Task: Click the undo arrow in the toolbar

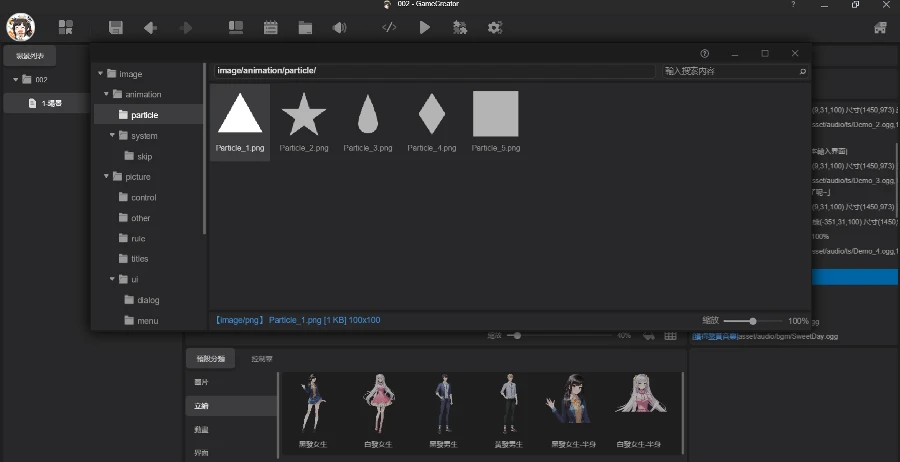Action: [x=150, y=27]
